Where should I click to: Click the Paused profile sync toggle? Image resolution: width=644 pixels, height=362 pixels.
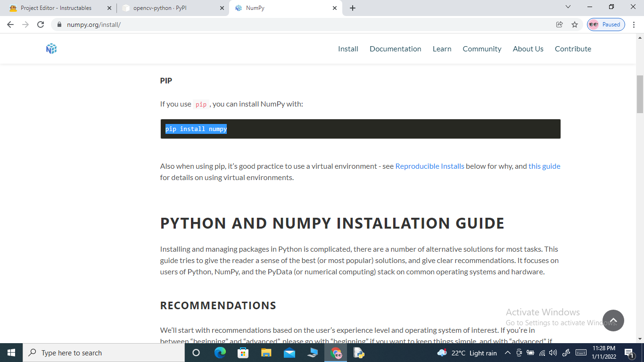606,25
